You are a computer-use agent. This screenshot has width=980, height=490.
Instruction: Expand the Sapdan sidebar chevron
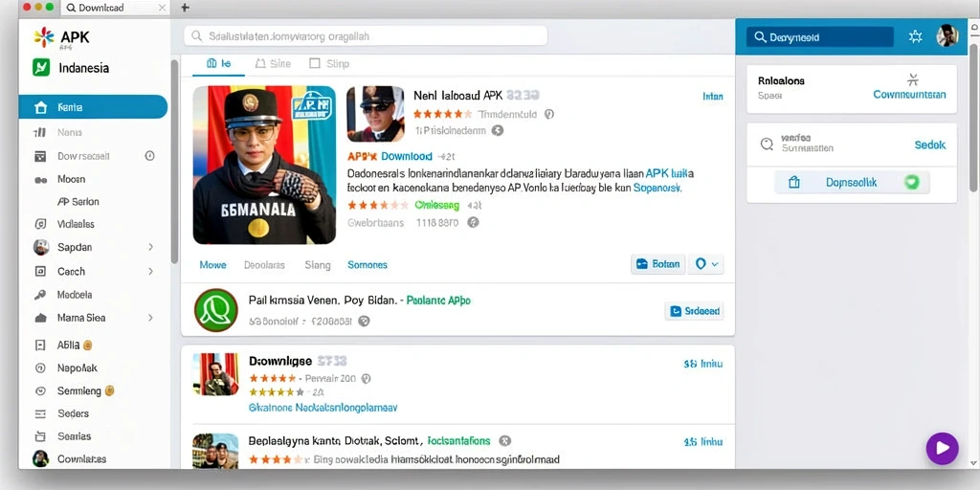click(150, 248)
